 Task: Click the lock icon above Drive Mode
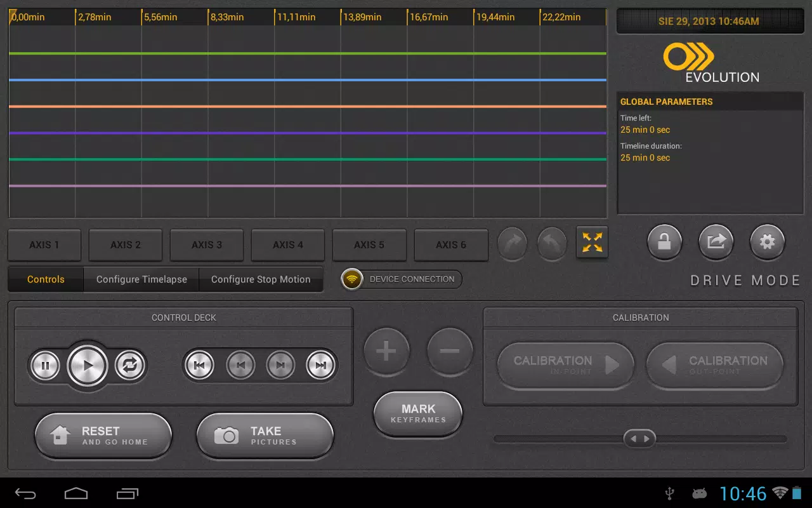[664, 242]
